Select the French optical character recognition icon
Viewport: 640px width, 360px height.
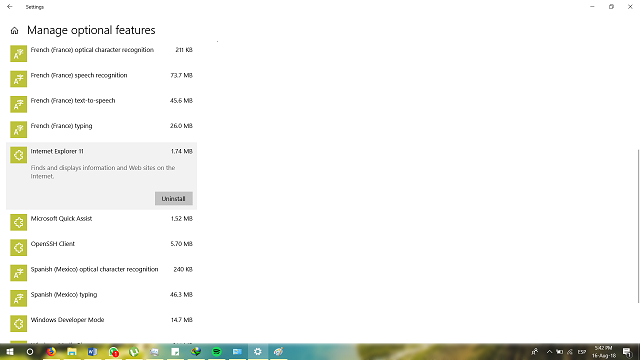(18, 53)
